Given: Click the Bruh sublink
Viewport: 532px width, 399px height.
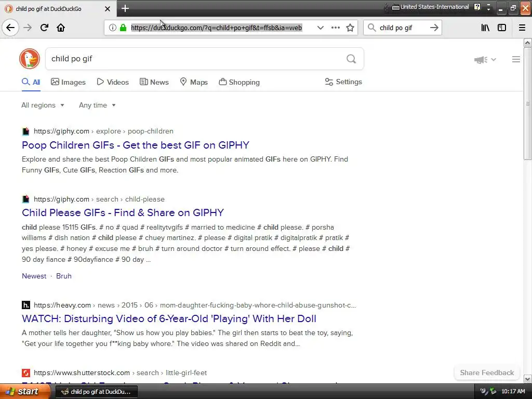Looking at the screenshot, I should [64, 276].
